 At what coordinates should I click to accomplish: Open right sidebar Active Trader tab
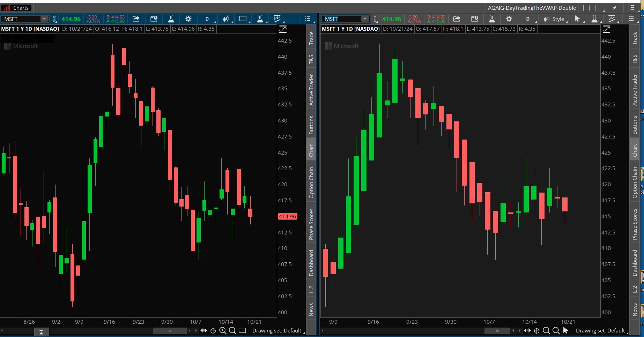click(x=635, y=90)
